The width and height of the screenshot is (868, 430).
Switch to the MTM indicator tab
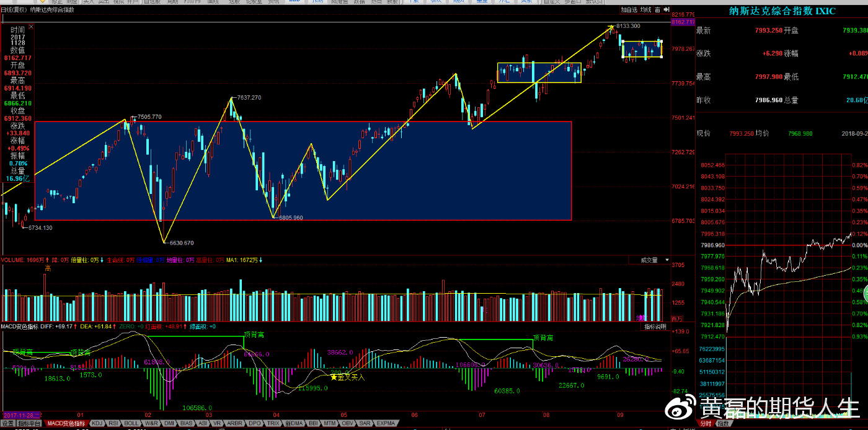coord(330,424)
